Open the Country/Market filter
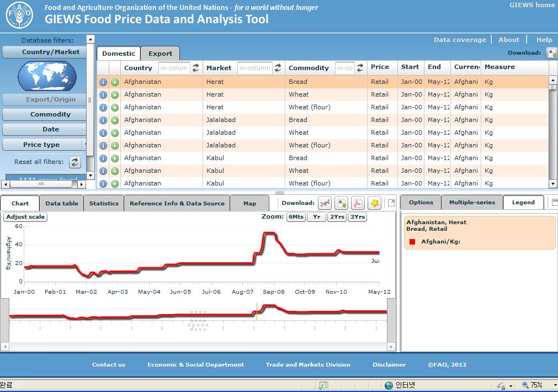Viewport: 558px width, 392px height. [45, 52]
